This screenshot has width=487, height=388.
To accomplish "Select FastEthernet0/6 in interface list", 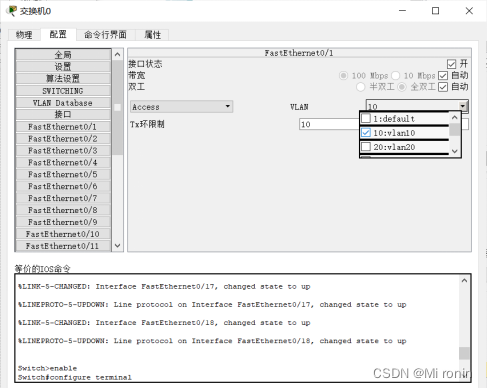I will [63, 186].
